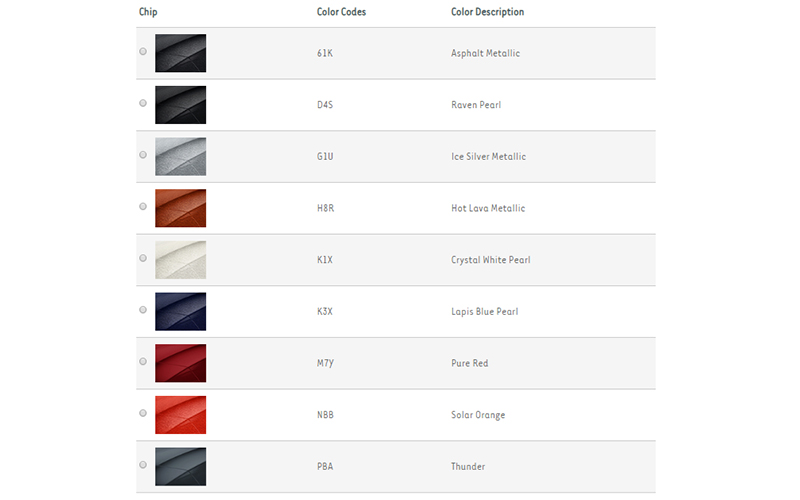Click the Color Codes column header

click(x=338, y=12)
